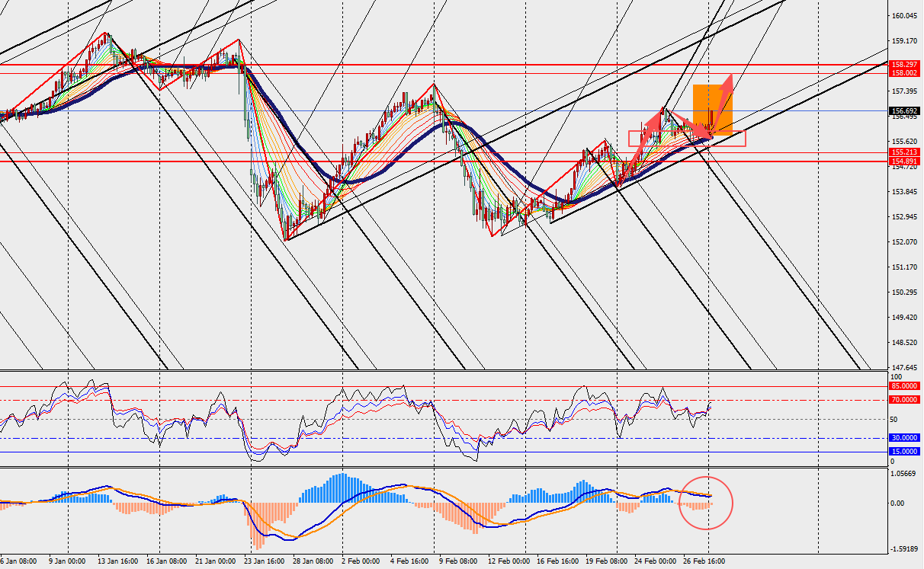
Task: Select the red 155.213 level price tag
Action: coord(904,152)
